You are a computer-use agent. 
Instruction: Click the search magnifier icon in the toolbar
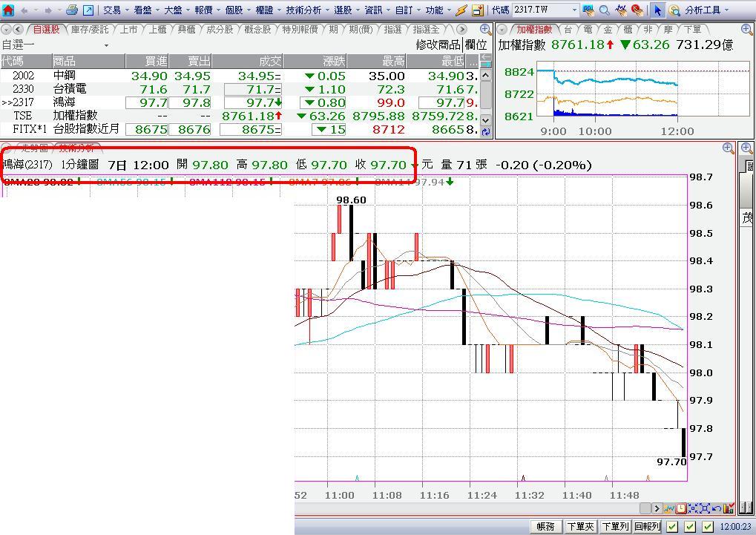coord(604,10)
